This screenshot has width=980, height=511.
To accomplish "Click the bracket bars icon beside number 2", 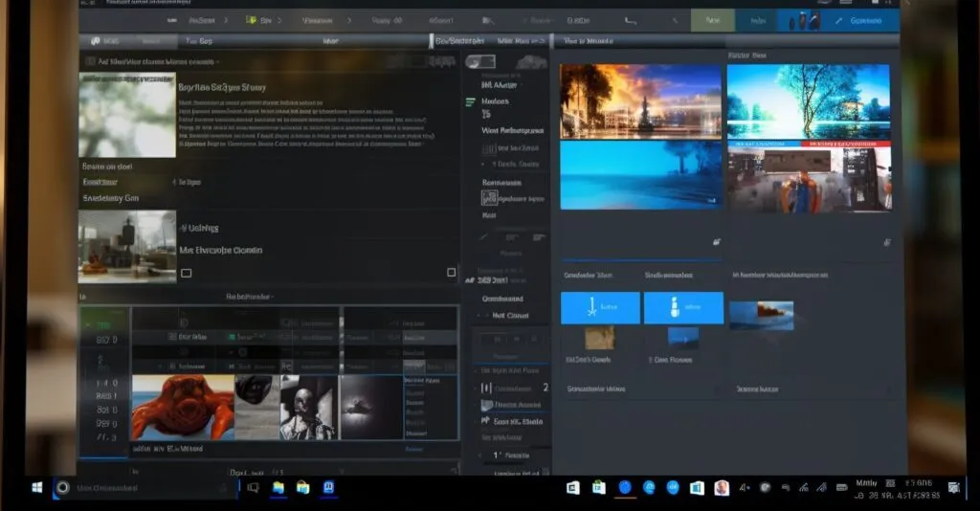I will pos(486,389).
